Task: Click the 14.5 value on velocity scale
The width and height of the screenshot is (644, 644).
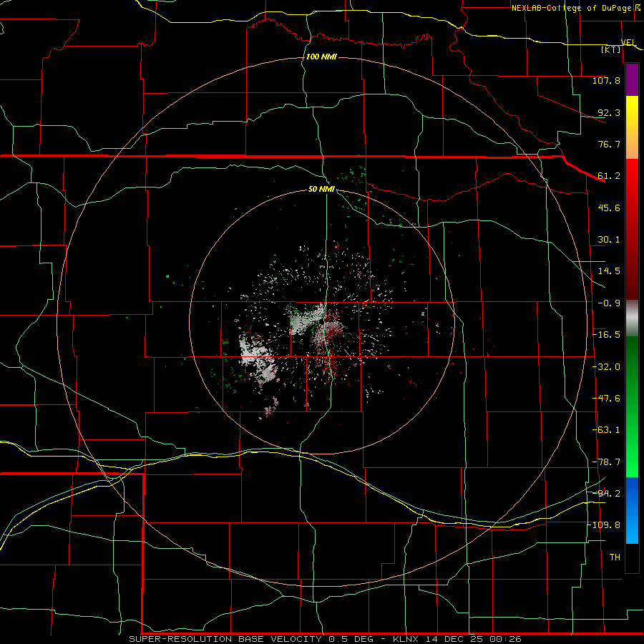Action: click(609, 271)
